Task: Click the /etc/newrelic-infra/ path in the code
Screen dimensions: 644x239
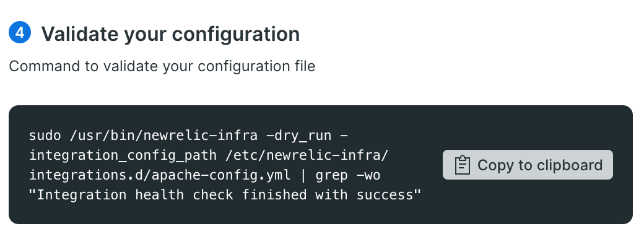Action: click(x=307, y=155)
